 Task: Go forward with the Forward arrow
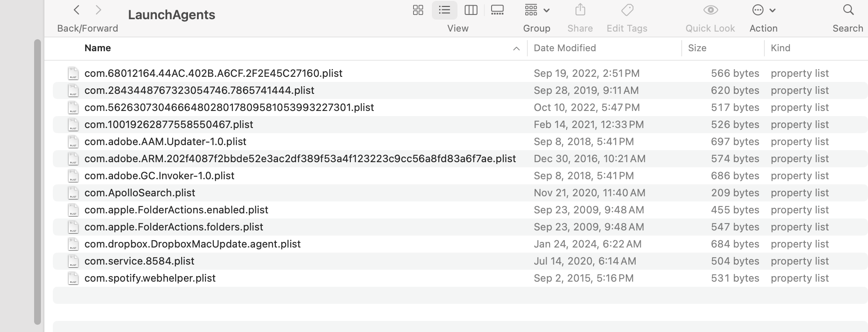[98, 10]
